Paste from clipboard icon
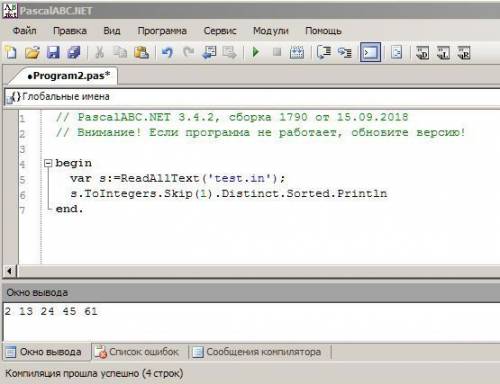 pyautogui.click(x=141, y=53)
